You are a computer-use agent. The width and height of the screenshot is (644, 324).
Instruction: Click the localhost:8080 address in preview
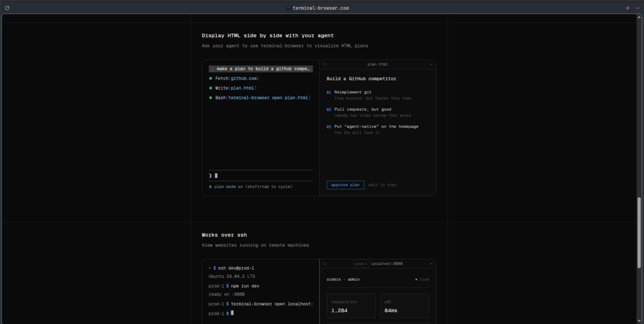pos(387,264)
